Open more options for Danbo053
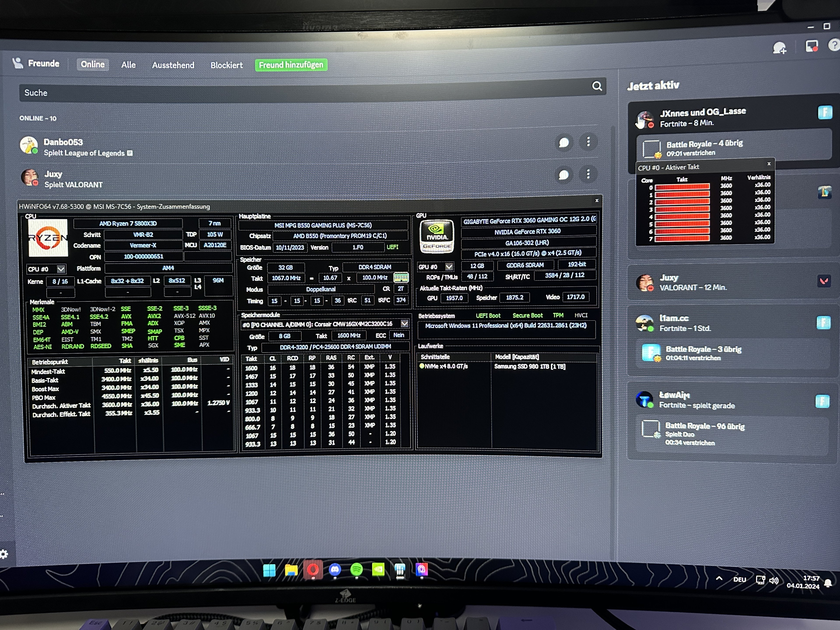840x630 pixels. [x=588, y=142]
